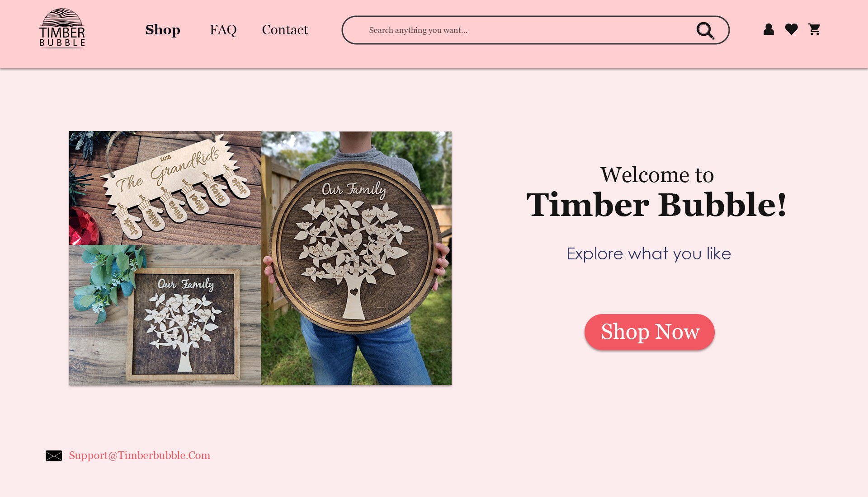Screen dimensions: 868x497
Task: Click The Grandkids mitten sign photo
Action: 165,188
